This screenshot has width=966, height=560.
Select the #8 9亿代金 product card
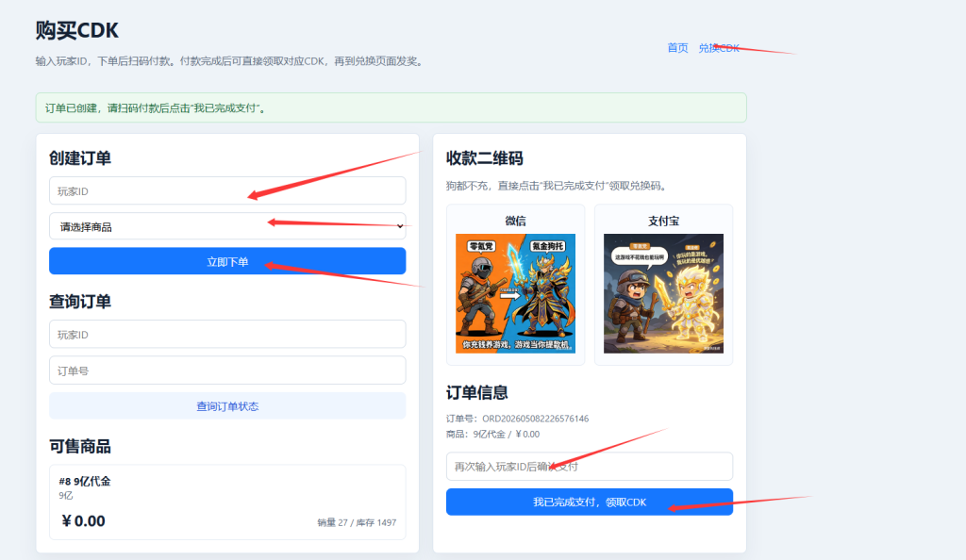coord(227,502)
